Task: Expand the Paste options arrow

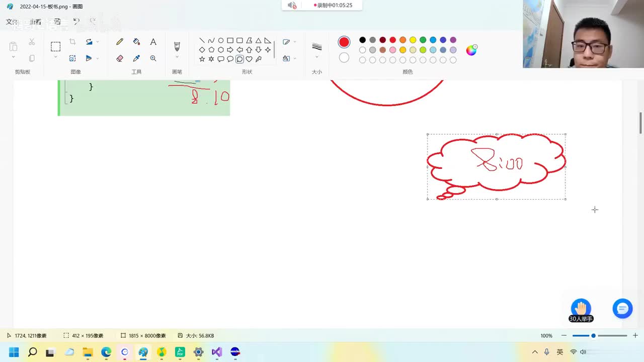Action: coord(14,57)
